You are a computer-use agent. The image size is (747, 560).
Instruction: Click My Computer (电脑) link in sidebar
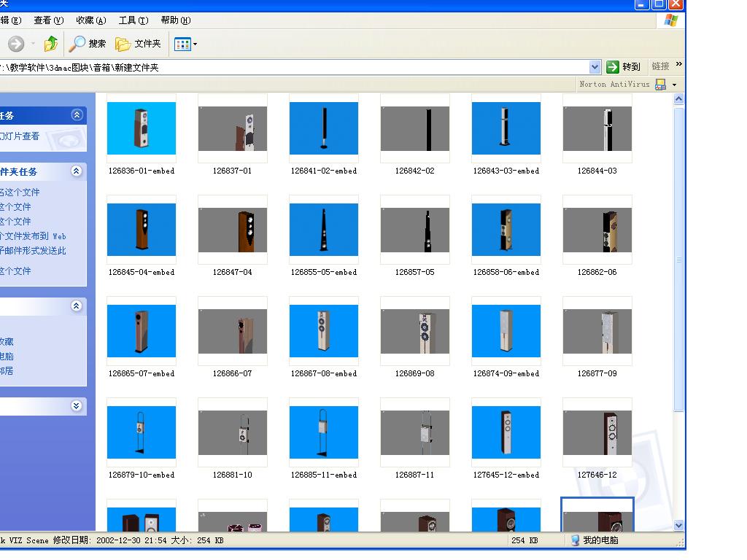(x=7, y=356)
